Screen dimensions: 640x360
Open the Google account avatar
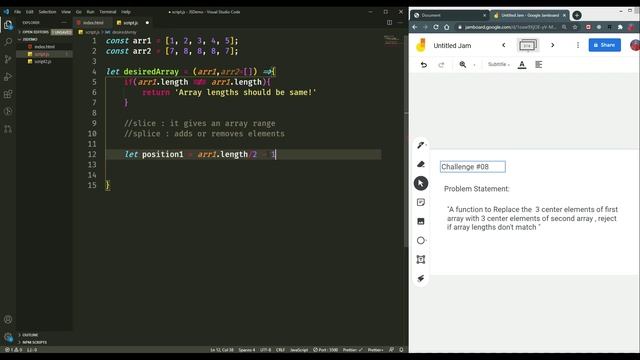[x=635, y=45]
